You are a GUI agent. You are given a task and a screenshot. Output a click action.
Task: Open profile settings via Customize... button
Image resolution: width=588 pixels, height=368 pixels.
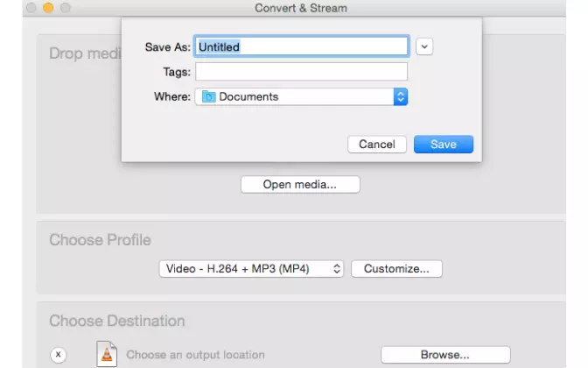click(396, 269)
